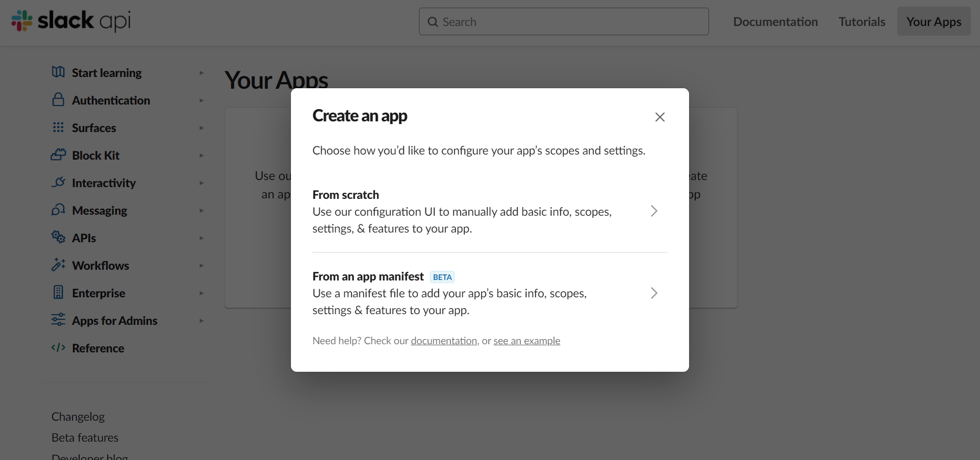Screen dimensions: 980x460
Task: Open Start learning in the sidebar
Action: (x=107, y=73)
